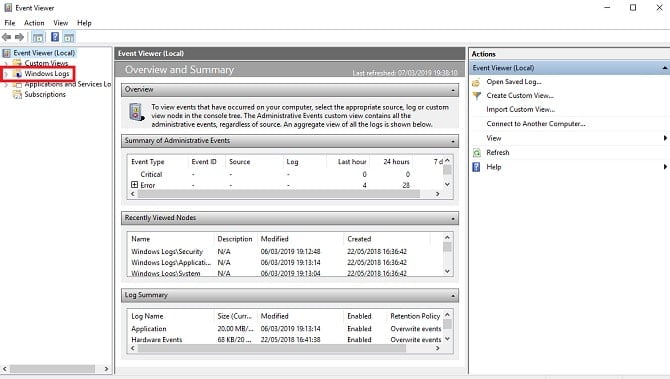
Task: Click the Retention Policy column header
Action: click(x=415, y=316)
